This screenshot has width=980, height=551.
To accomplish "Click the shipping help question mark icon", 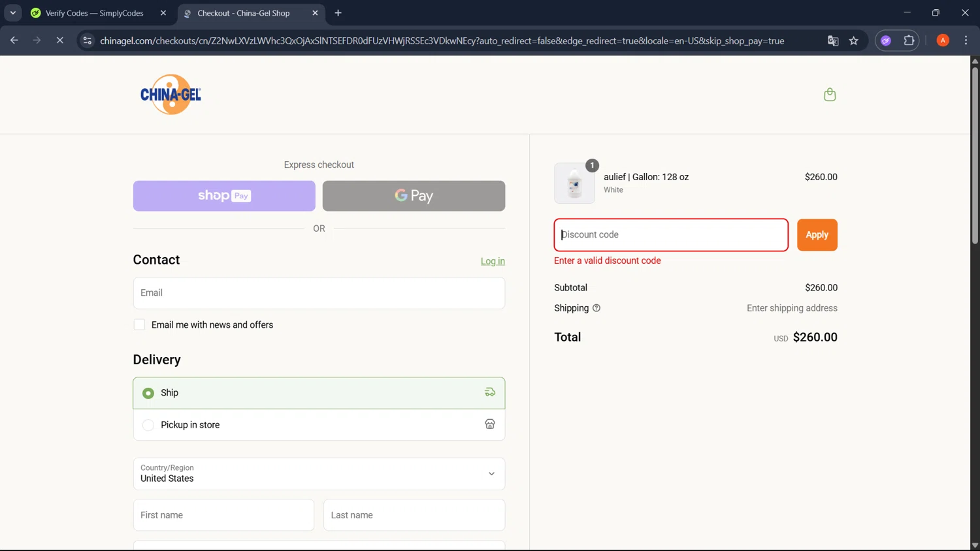I will point(596,308).
